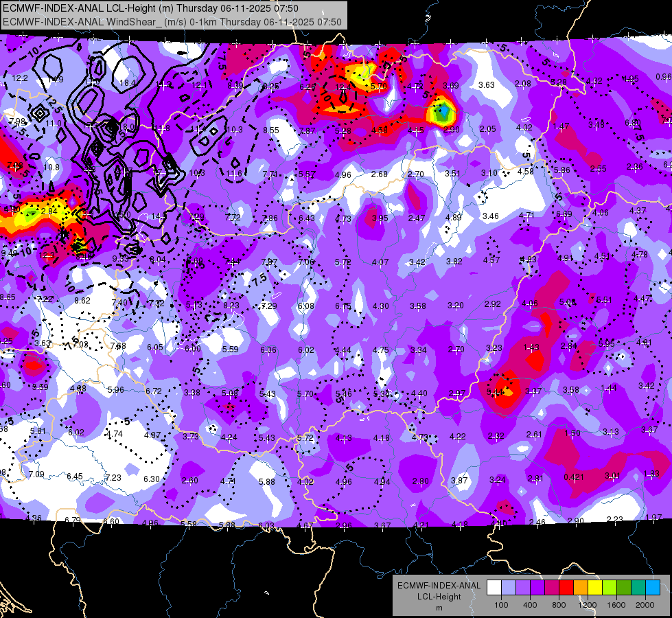The height and width of the screenshot is (618, 672).
Task: Click the map value 1.83
Action: pos(651,474)
